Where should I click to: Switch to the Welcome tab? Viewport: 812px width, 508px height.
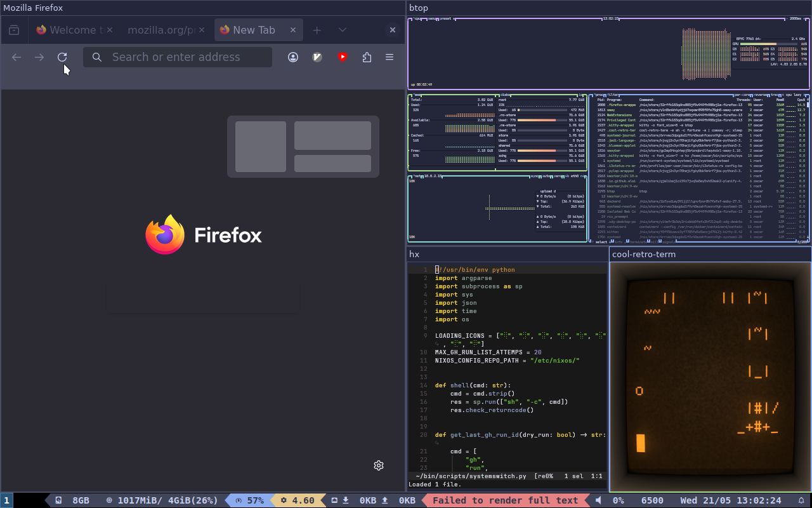tap(75, 30)
